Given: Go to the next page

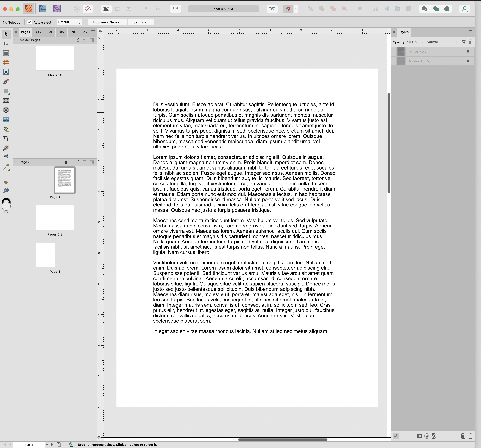Looking at the screenshot, I should [x=47, y=444].
